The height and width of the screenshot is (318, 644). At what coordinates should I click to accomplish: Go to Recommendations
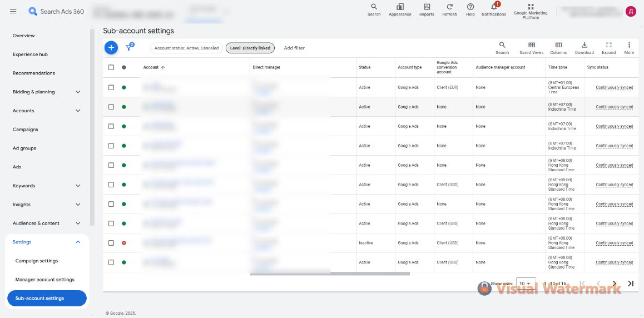34,73
